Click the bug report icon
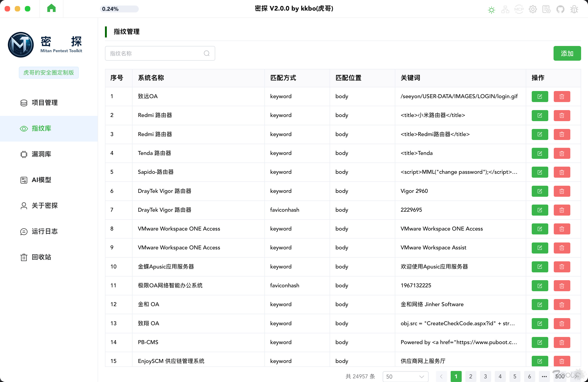 pyautogui.click(x=574, y=10)
